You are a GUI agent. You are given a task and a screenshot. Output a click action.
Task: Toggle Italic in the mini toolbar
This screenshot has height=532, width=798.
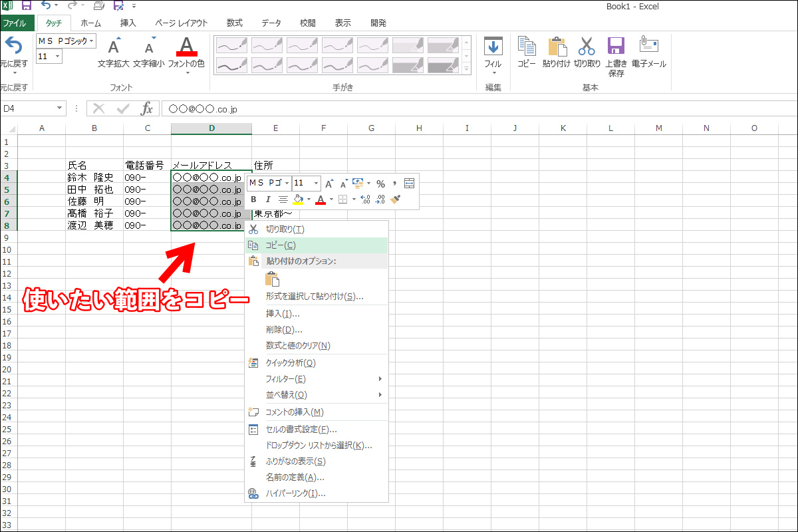pos(268,199)
